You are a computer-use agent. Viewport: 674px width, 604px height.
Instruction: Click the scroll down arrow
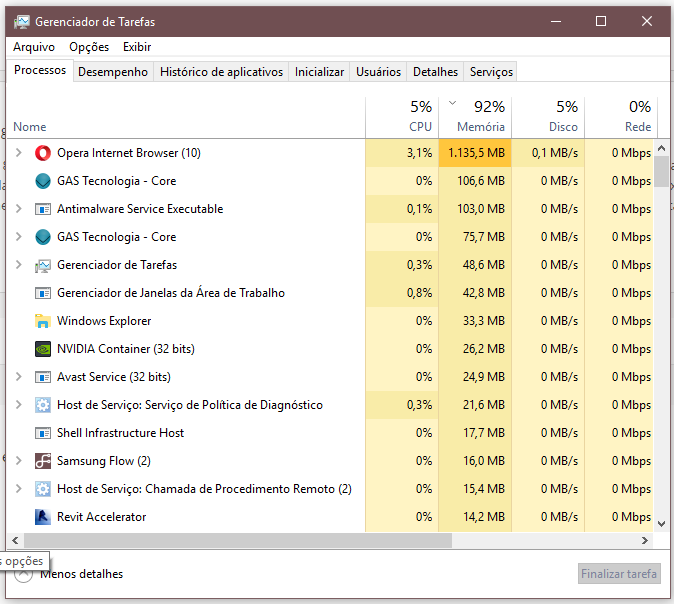pos(662,524)
